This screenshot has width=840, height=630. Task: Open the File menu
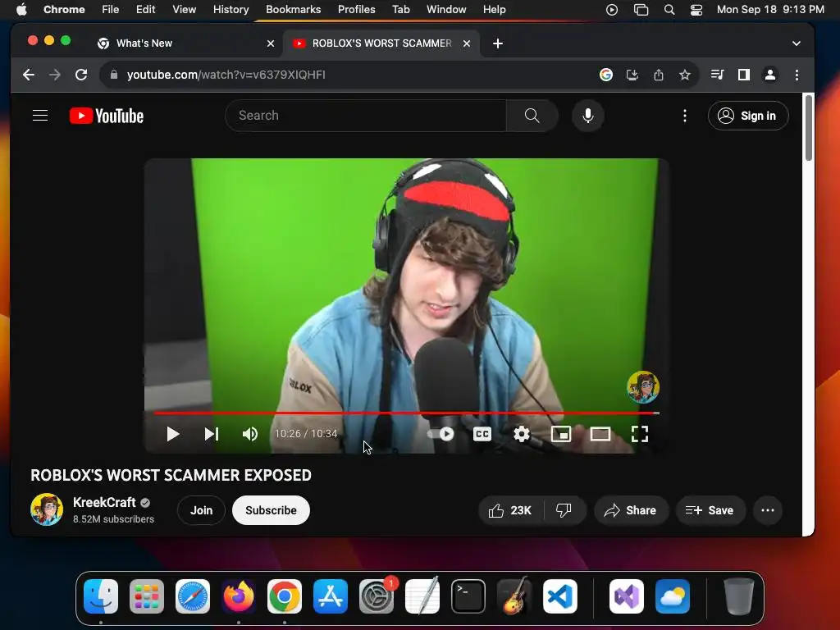point(111,10)
